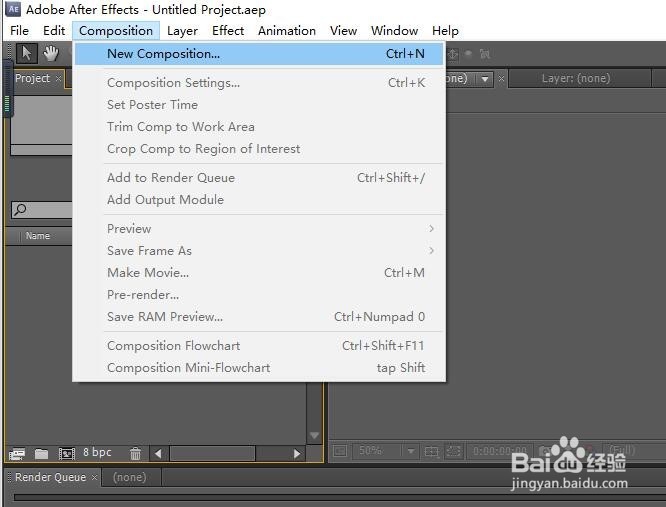This screenshot has width=666, height=507.
Task: Click the current time 0:00:00:00 display
Action: click(500, 451)
